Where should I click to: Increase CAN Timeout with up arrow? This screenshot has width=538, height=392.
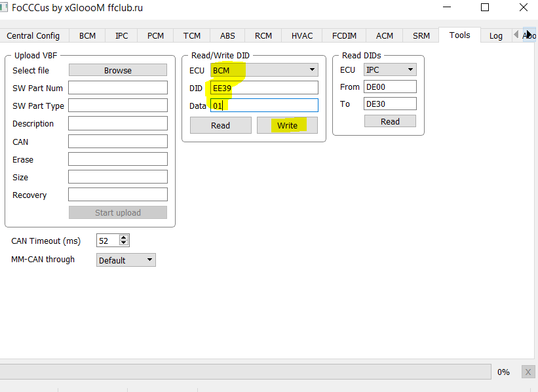pos(125,237)
